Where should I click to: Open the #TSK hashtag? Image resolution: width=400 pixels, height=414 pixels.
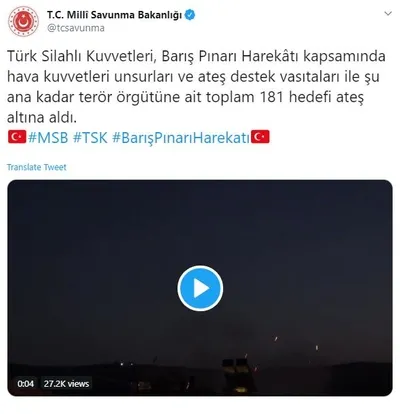tap(90, 138)
